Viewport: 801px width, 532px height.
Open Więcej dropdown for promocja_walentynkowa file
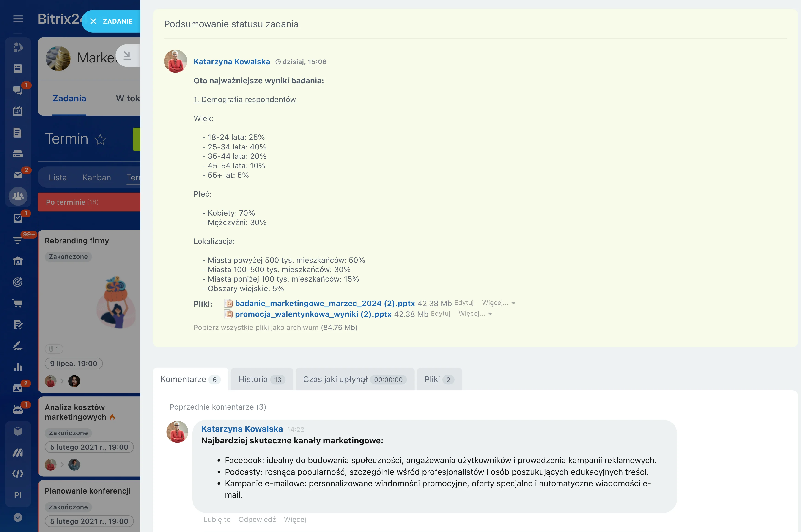[x=475, y=314]
